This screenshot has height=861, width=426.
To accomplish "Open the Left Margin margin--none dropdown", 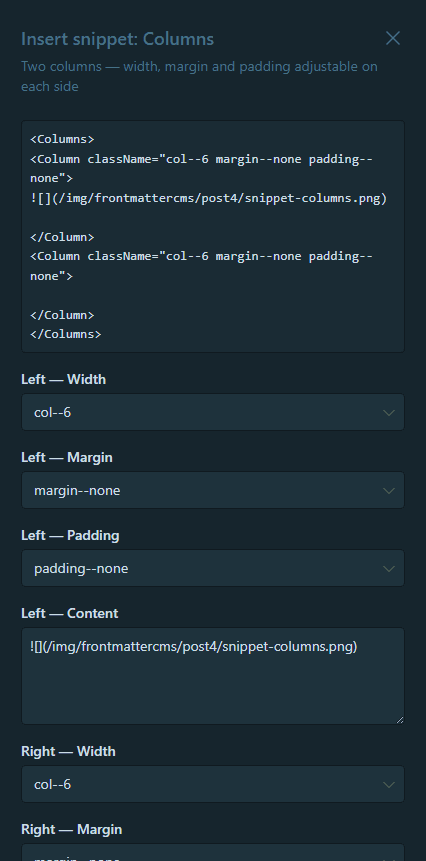I will pos(213,490).
